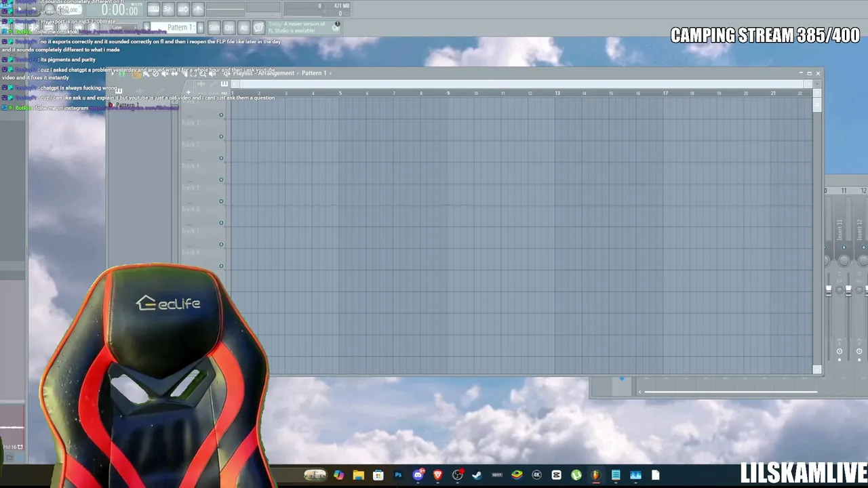Image resolution: width=868 pixels, height=488 pixels.
Task: Jump to bar 13 on the Playlist ruler
Action: coord(557,93)
